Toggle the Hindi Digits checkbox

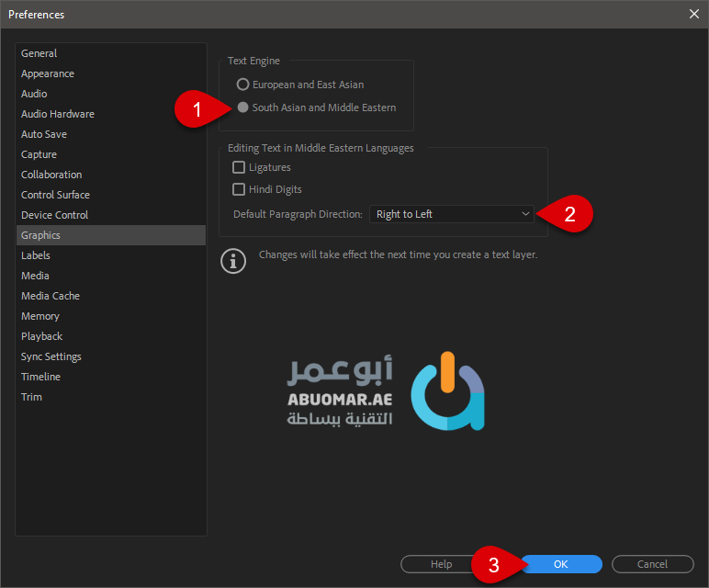pyautogui.click(x=240, y=189)
